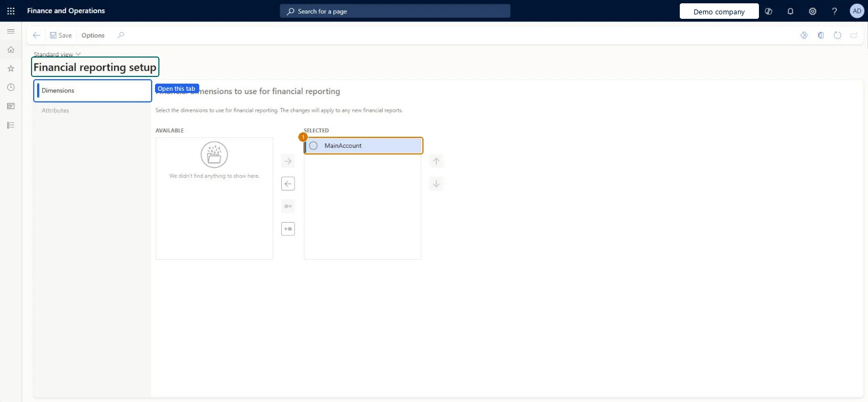868x402 pixels.
Task: Move selected dimension left to Available
Action: [288, 184]
